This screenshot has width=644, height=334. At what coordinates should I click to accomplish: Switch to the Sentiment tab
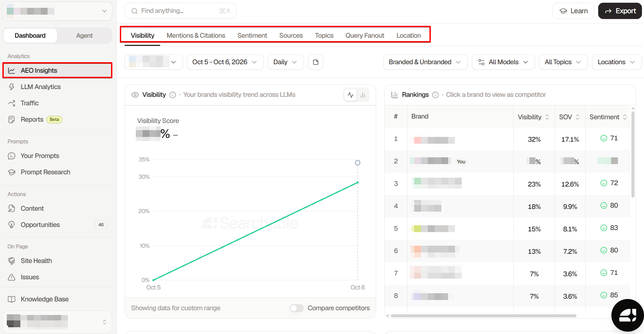(x=252, y=36)
